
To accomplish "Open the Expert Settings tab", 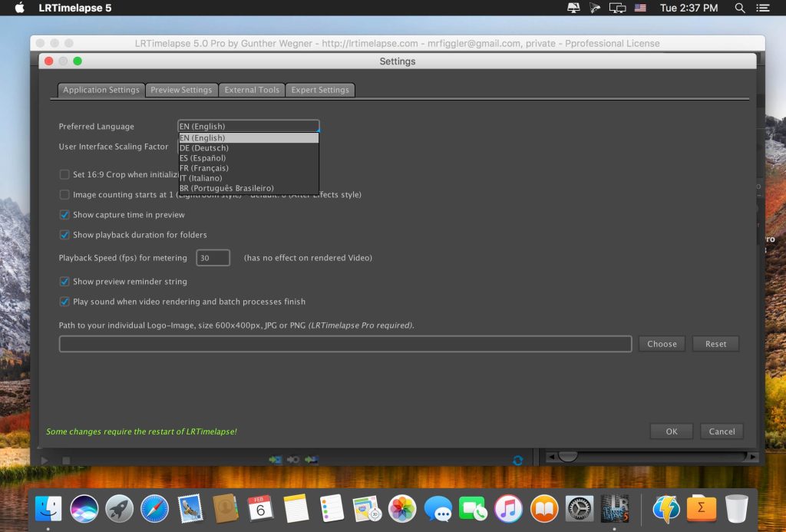I will [x=320, y=90].
